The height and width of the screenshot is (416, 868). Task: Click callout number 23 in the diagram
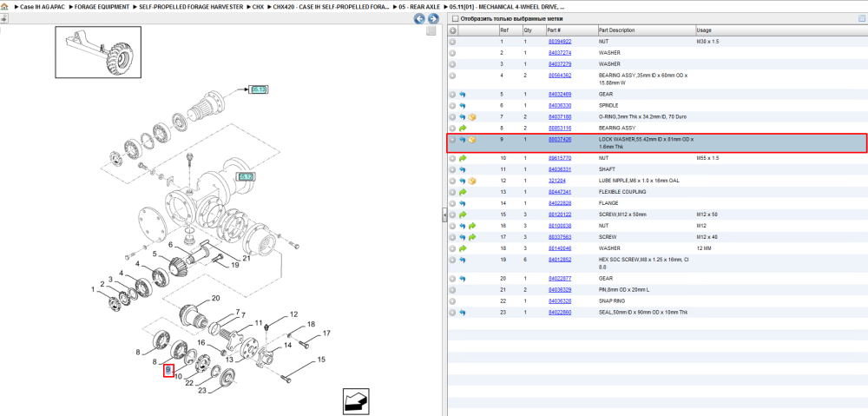[202, 391]
